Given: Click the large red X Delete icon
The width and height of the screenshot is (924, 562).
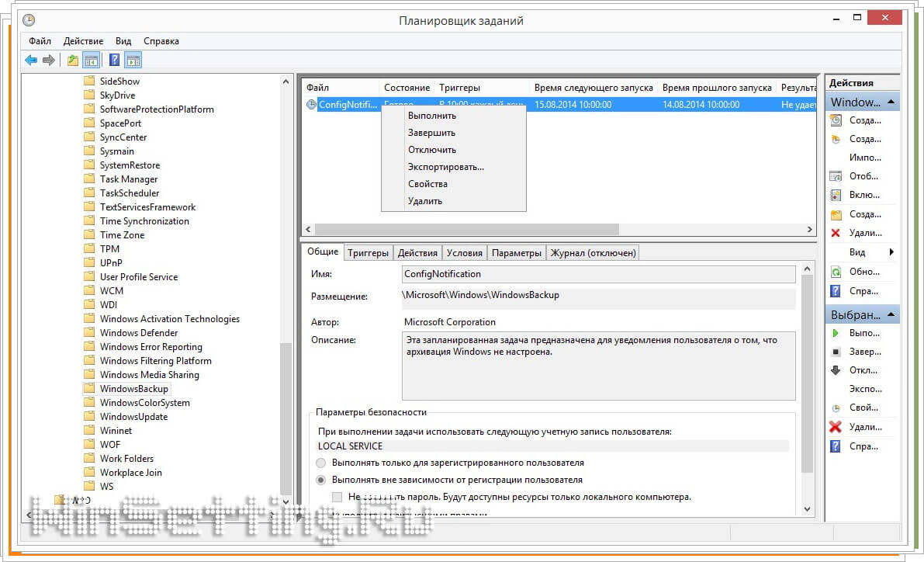Looking at the screenshot, I should [836, 426].
